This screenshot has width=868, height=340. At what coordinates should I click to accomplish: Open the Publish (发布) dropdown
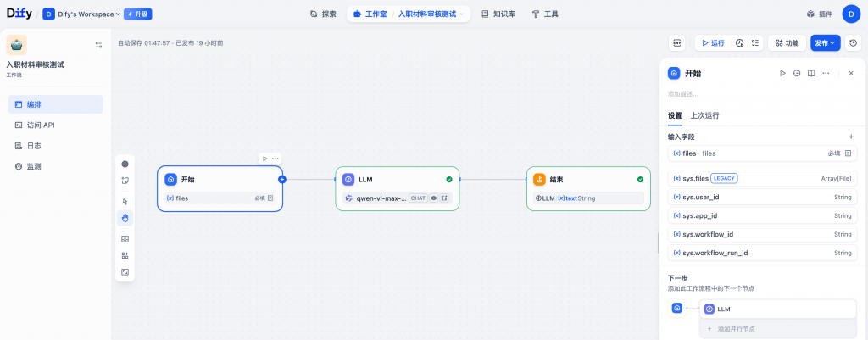[x=825, y=42]
